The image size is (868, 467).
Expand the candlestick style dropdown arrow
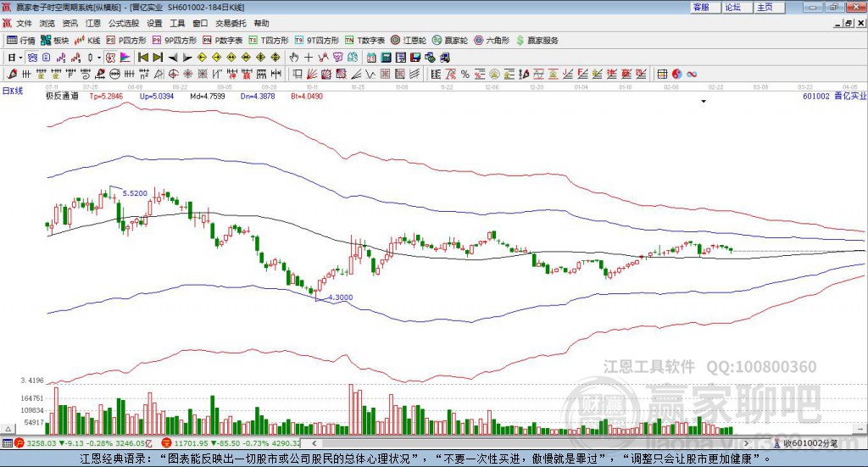(98, 58)
